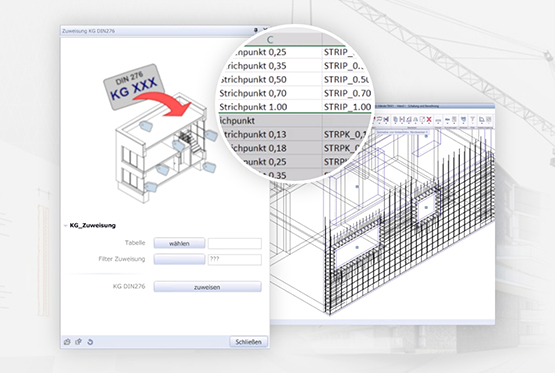Click the load favorites icon at dialog bottom-left

67,342
